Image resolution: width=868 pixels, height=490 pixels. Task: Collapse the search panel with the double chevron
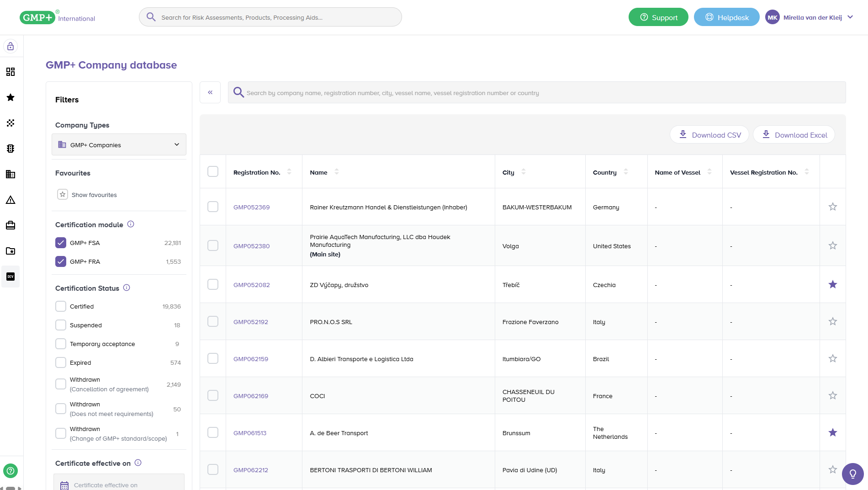pyautogui.click(x=210, y=92)
